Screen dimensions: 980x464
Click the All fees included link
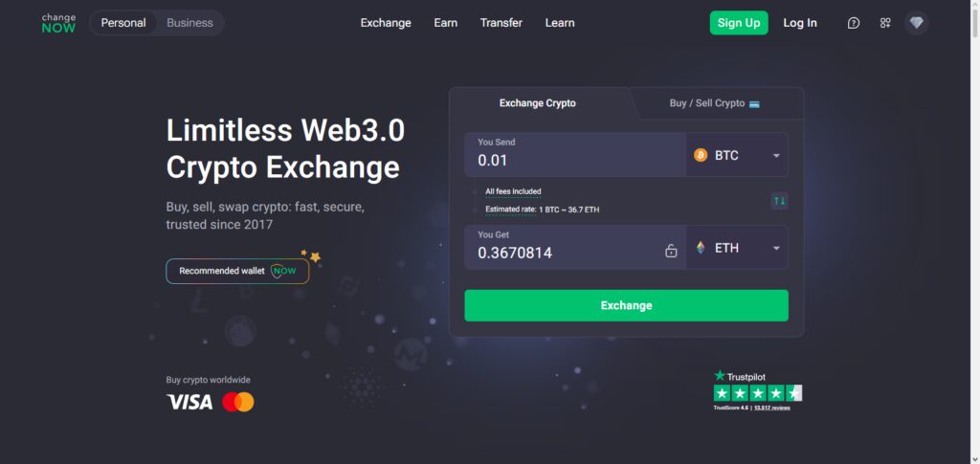(513, 191)
